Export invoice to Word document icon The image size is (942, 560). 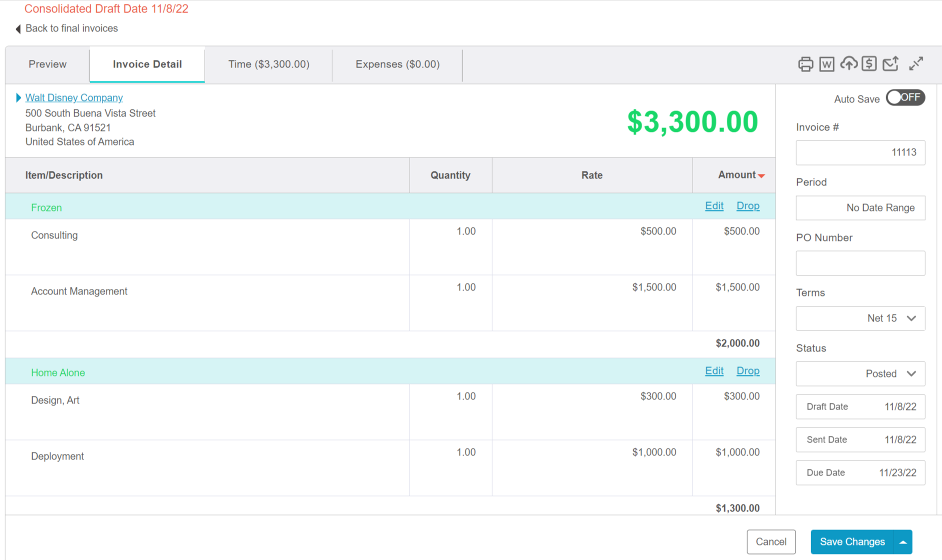(x=827, y=64)
